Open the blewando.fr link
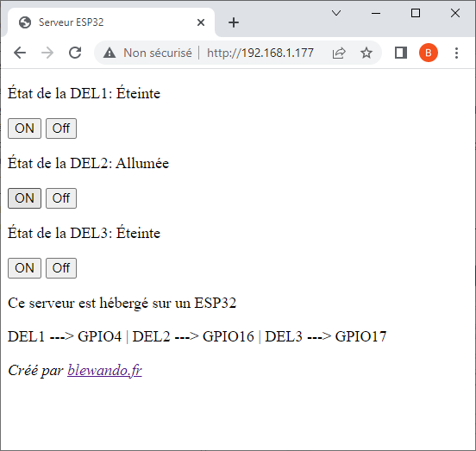Image resolution: width=476 pixels, height=451 pixels. tap(104, 371)
